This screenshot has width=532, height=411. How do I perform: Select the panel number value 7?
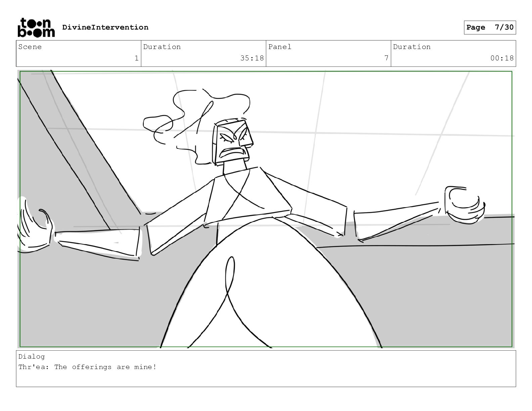(386, 58)
